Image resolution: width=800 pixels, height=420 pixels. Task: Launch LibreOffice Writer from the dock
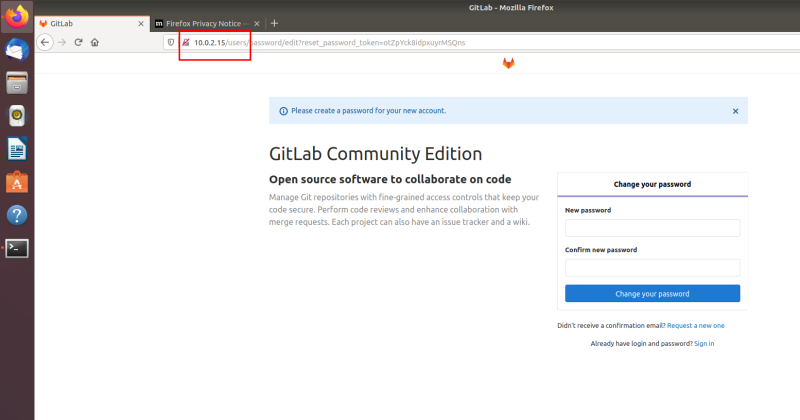point(17,149)
